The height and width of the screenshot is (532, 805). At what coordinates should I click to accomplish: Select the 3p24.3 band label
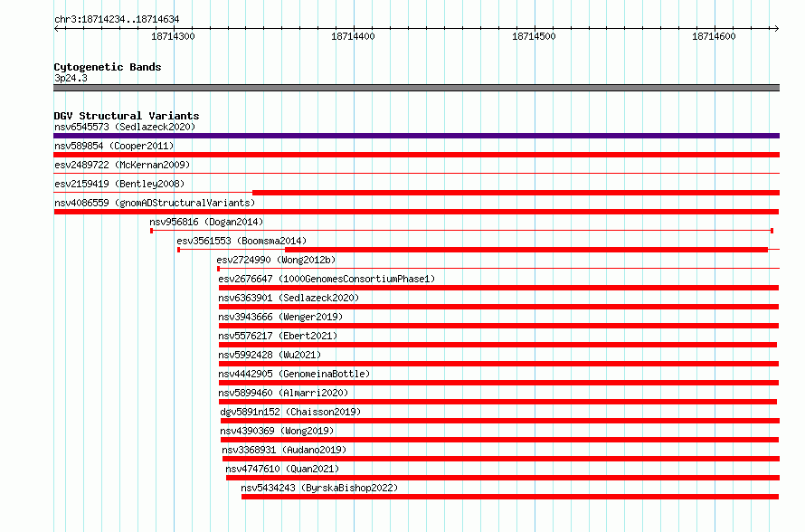click(71, 78)
